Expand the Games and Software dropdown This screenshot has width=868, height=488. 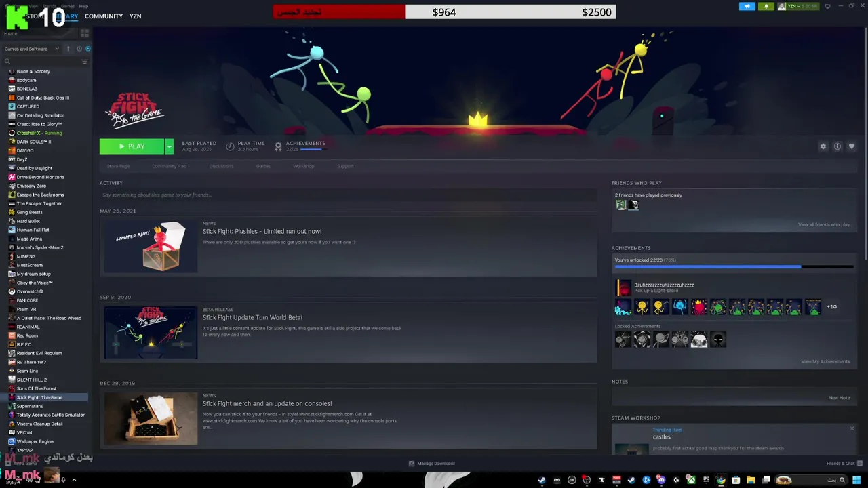coord(31,49)
